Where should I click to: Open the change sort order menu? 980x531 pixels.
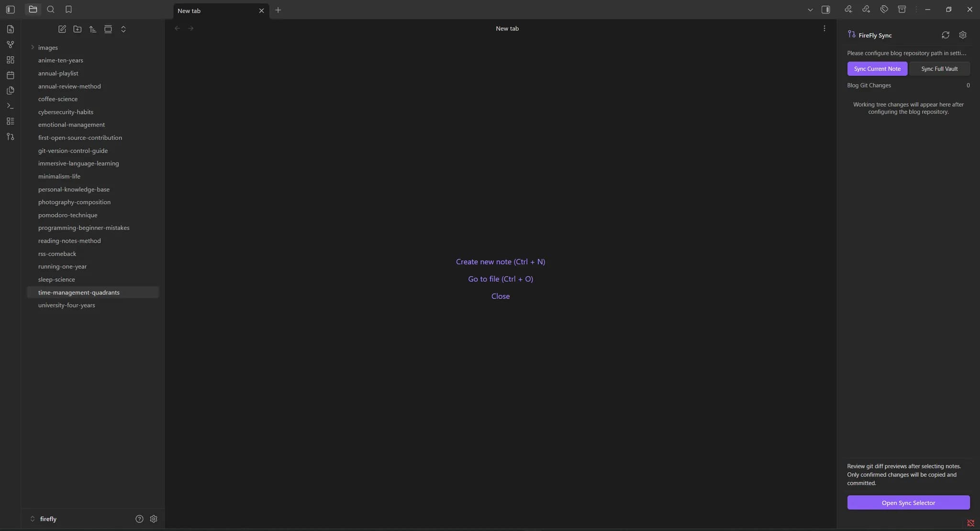pyautogui.click(x=92, y=29)
